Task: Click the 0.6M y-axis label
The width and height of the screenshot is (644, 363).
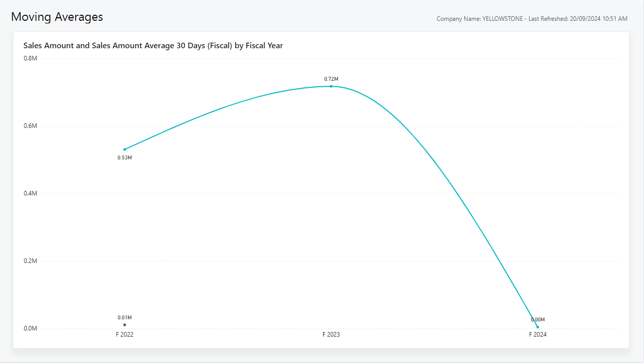Action: [30, 126]
